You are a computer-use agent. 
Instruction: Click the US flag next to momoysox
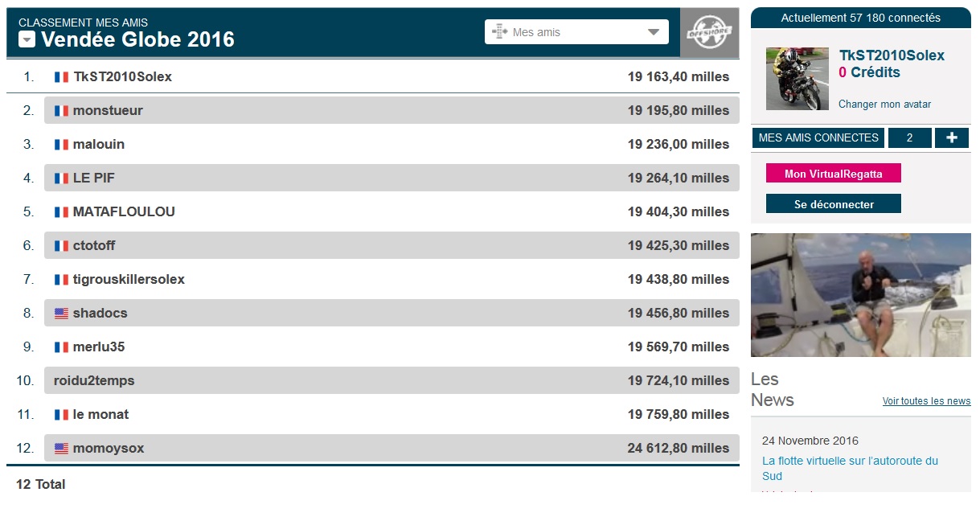point(61,449)
